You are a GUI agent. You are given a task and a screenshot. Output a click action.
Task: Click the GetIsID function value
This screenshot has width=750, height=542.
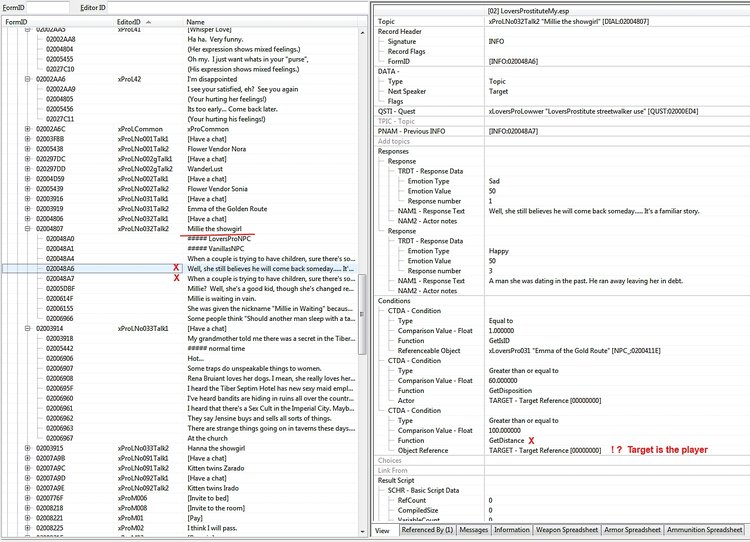pos(499,341)
